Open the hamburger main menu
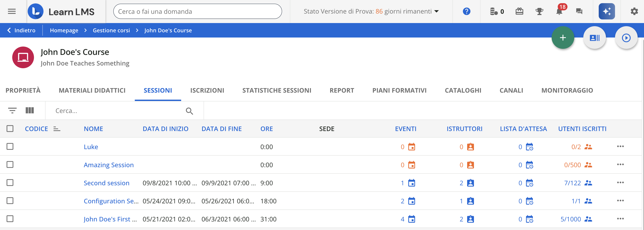Screen dimensions: 644x230 pyautogui.click(x=12, y=12)
